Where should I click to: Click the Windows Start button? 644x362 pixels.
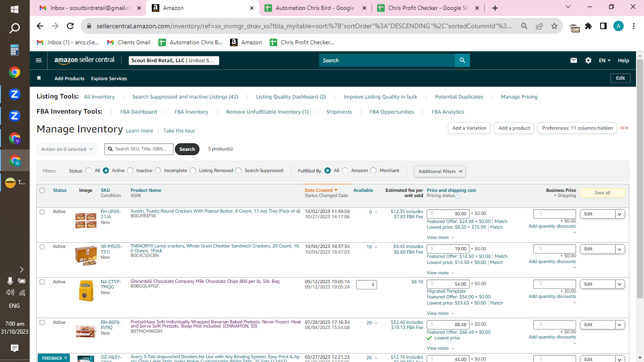tap(15, 9)
